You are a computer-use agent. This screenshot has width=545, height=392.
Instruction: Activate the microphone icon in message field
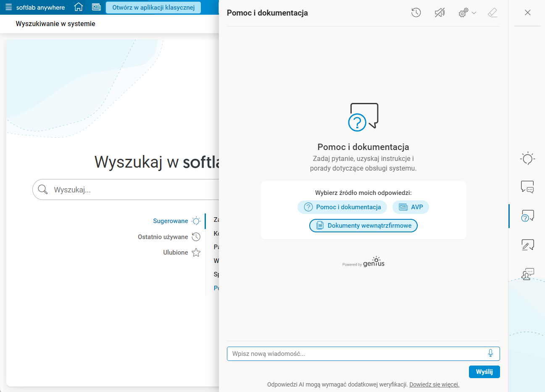click(x=490, y=353)
